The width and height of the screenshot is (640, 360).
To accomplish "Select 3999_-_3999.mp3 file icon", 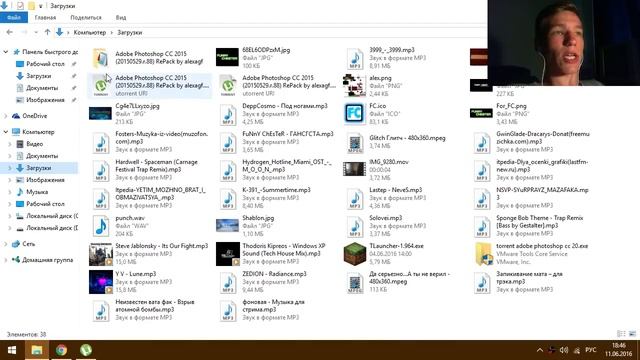I will (355, 59).
